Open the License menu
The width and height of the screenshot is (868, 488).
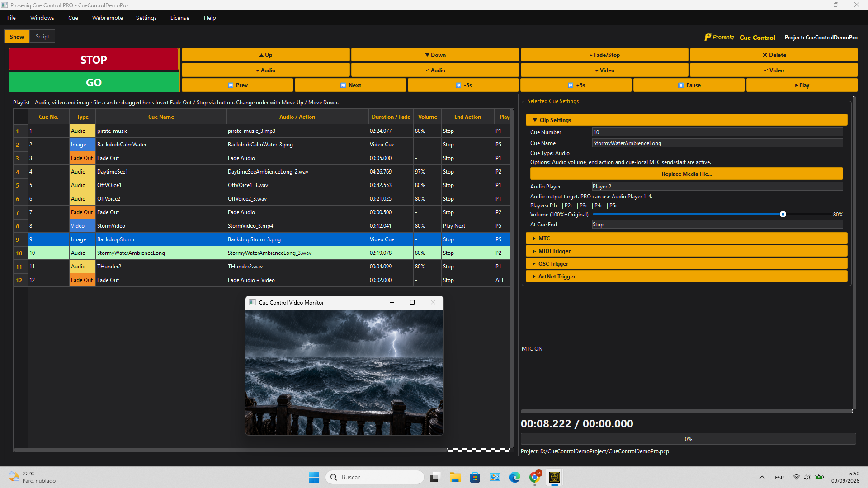click(x=180, y=18)
